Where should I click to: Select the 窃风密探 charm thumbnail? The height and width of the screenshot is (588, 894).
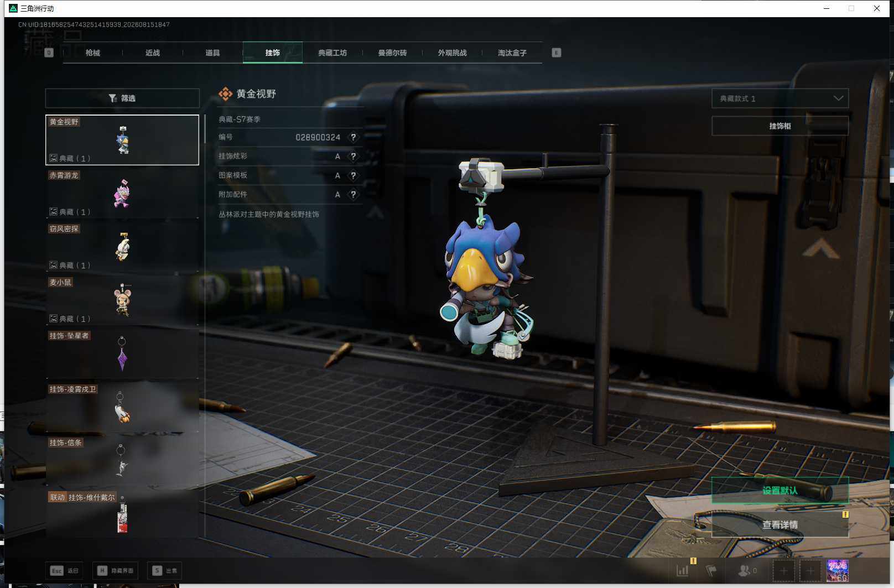122,247
